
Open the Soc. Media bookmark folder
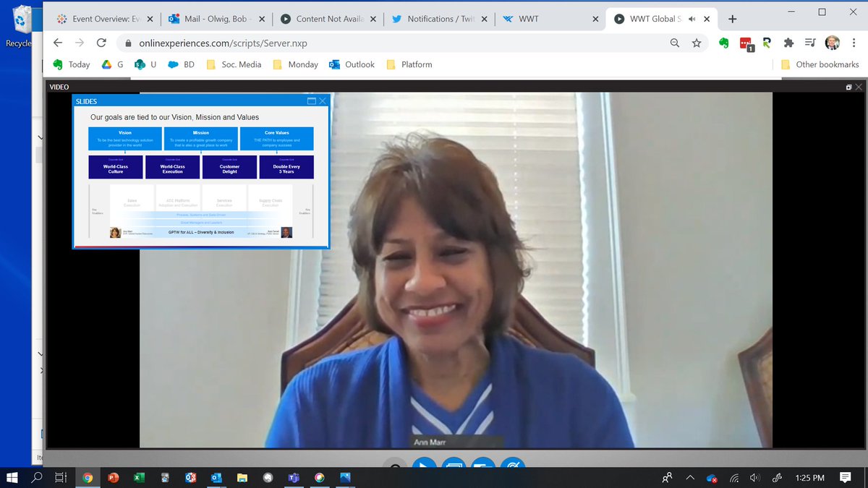click(234, 64)
